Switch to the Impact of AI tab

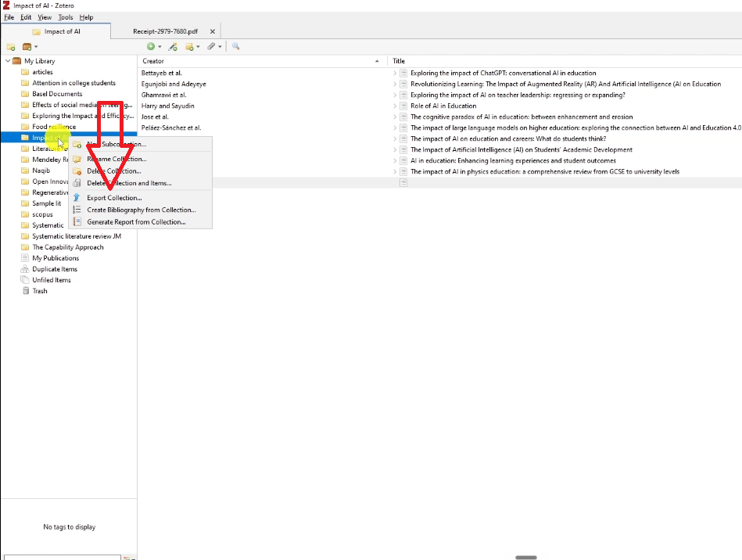click(56, 31)
